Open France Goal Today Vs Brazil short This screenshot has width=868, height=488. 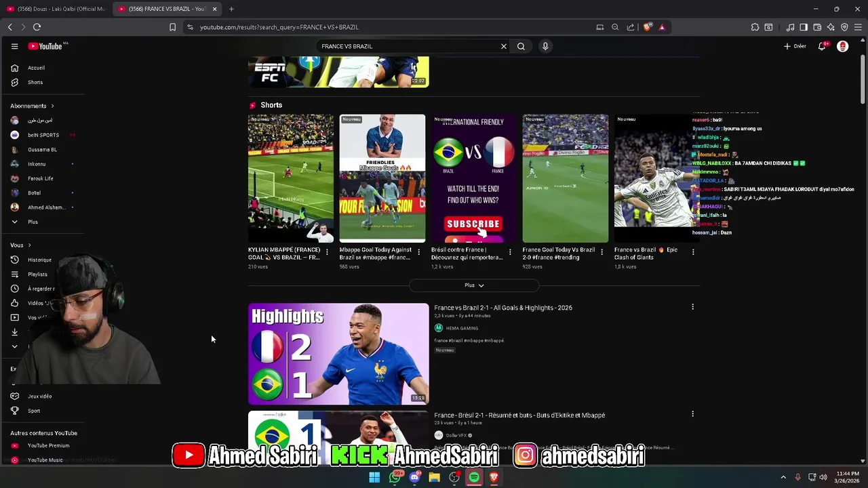566,178
